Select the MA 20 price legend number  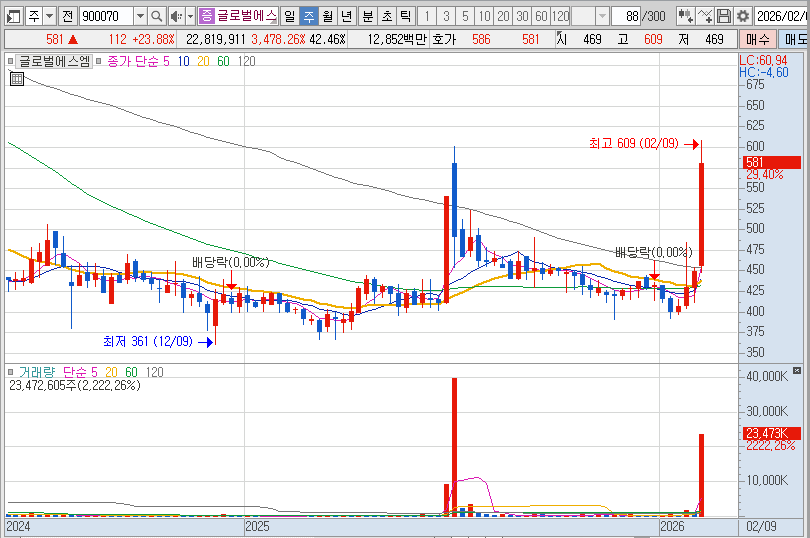pyautogui.click(x=203, y=62)
